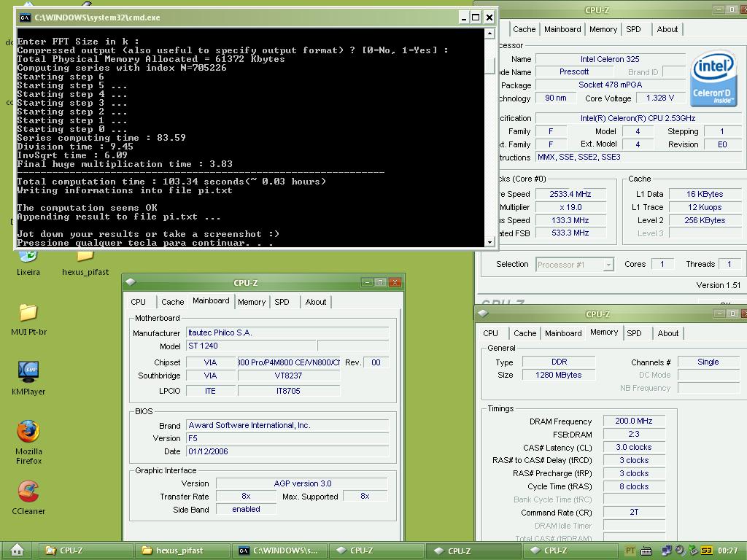Click the Model field ST 1240

251,346
